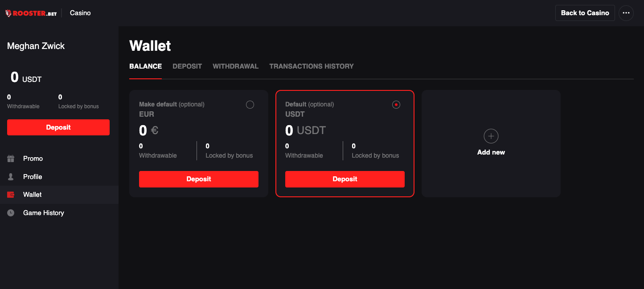Click the plus icon to add wallet
This screenshot has width=644, height=289.
[x=491, y=136]
